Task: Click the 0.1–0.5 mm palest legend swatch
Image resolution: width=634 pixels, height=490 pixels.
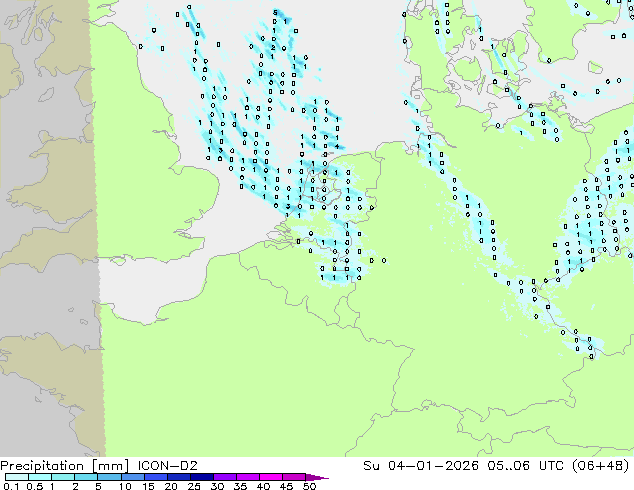Action: [17, 477]
